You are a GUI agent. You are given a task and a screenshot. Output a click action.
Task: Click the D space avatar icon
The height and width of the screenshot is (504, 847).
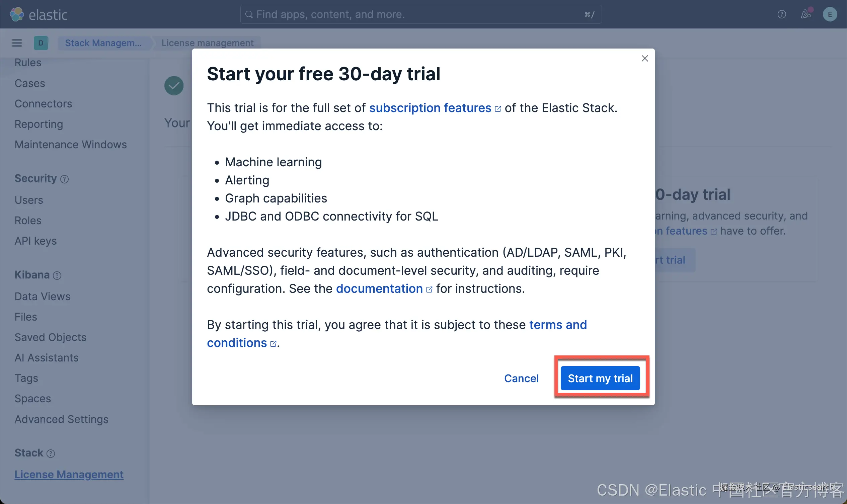[41, 43]
